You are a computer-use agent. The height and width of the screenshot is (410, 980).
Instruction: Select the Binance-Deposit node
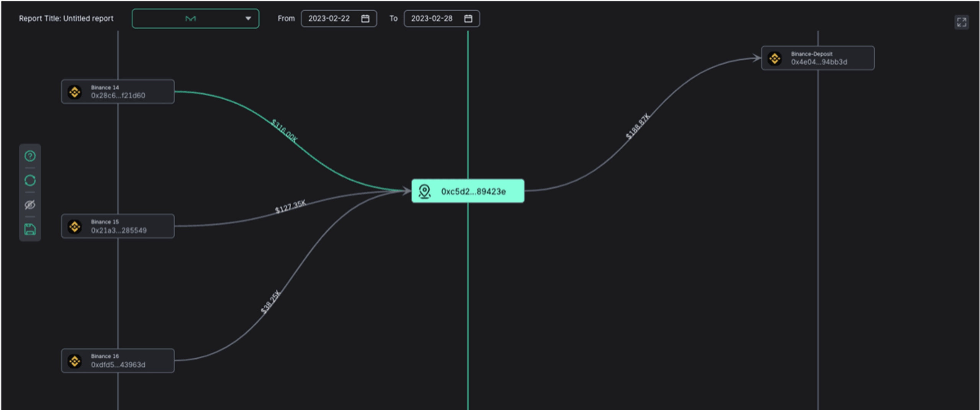coord(818,58)
